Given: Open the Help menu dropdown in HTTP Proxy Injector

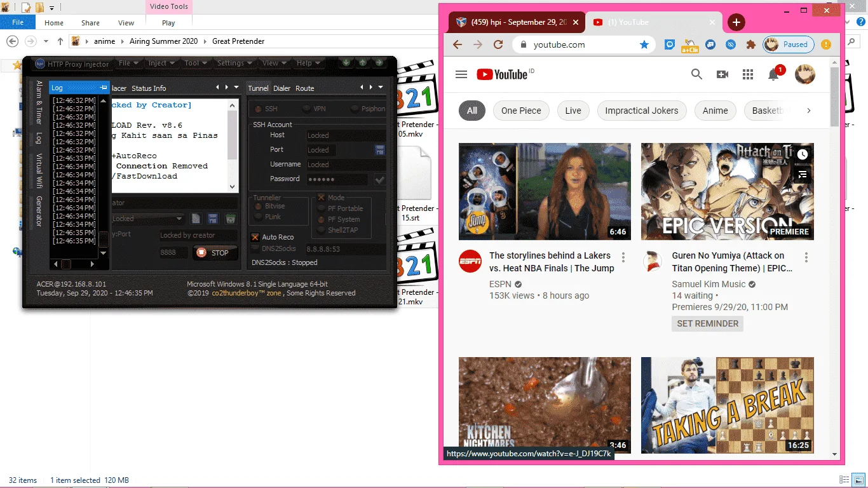Looking at the screenshot, I should (308, 63).
